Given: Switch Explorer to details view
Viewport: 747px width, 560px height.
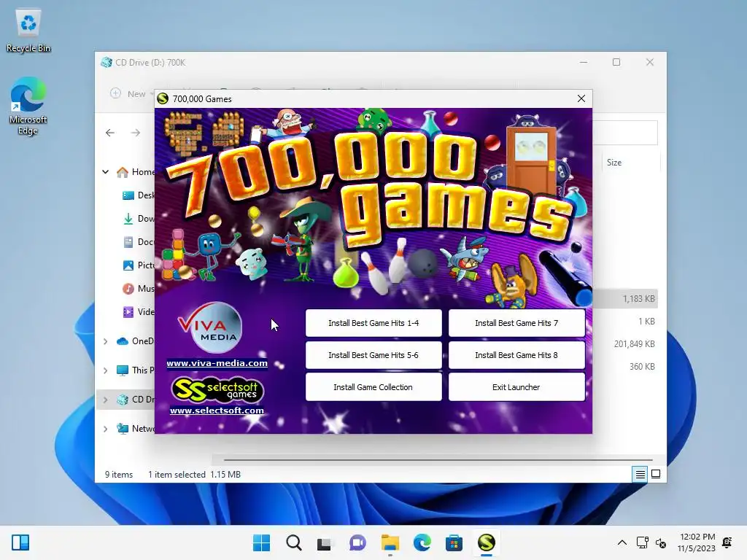Looking at the screenshot, I should pyautogui.click(x=640, y=474).
